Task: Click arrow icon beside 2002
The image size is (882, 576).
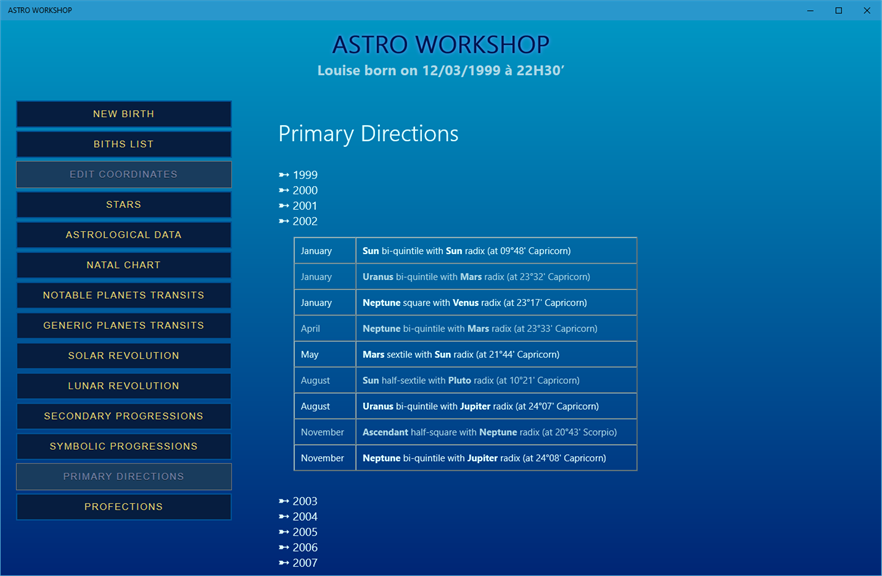Action: [284, 222]
